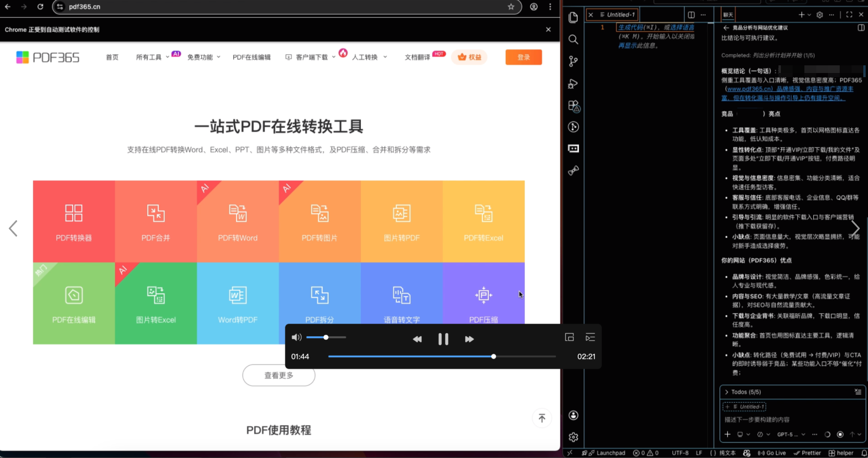Toggle the chat secondary sidebar layout icon
The width and height of the screenshot is (868, 458).
861,28
